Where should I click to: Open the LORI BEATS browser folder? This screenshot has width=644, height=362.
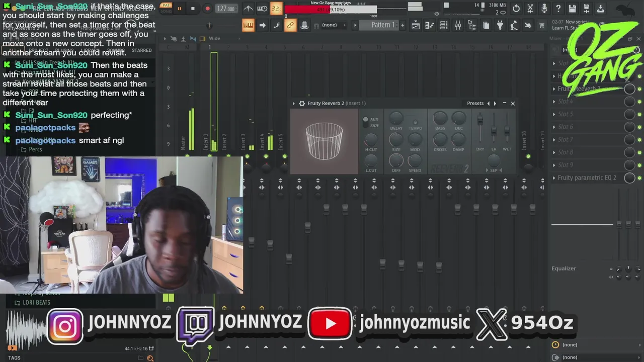(x=36, y=303)
